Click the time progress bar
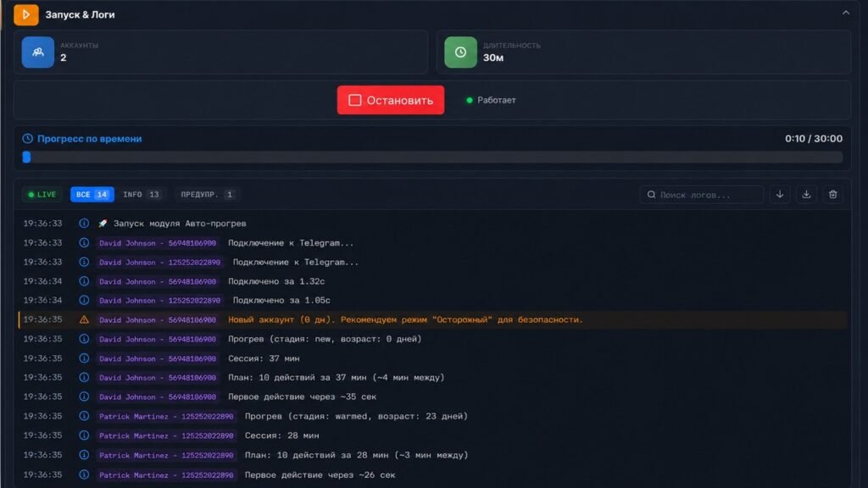 (x=432, y=157)
